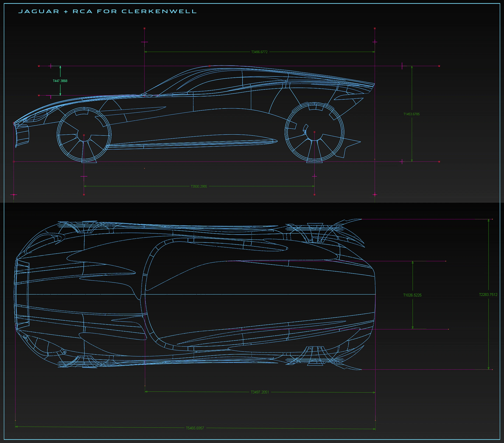Click the front wheel in side view
Viewport: 504px width, 443px height.
84,135
